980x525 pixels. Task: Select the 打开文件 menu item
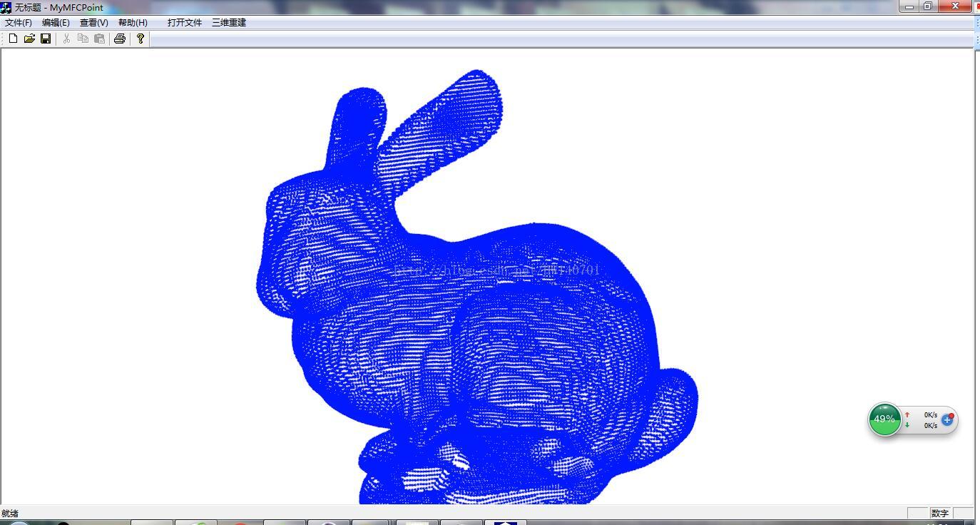click(x=185, y=23)
